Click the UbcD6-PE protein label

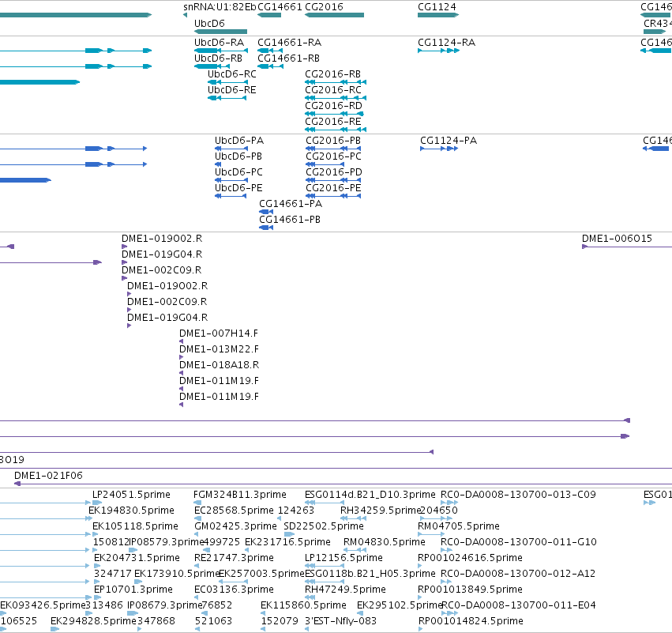coord(238,188)
